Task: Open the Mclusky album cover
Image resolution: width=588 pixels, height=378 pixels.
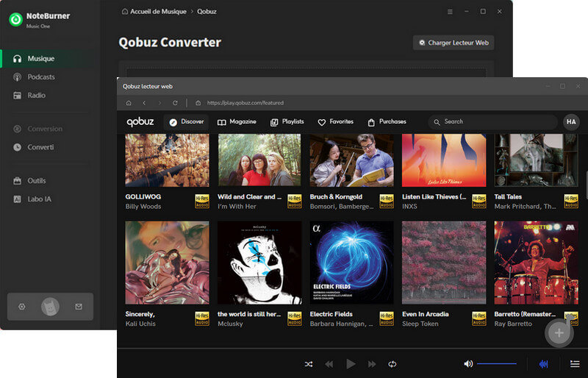Action: tap(259, 263)
